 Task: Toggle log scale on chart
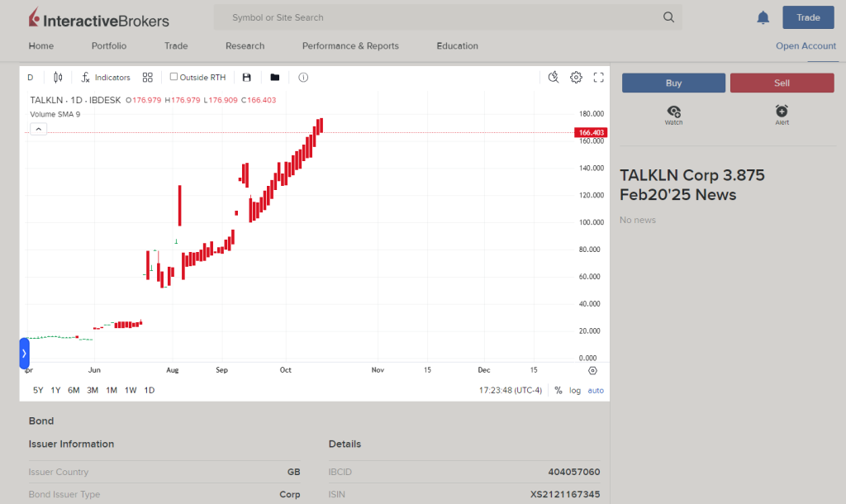(x=575, y=391)
